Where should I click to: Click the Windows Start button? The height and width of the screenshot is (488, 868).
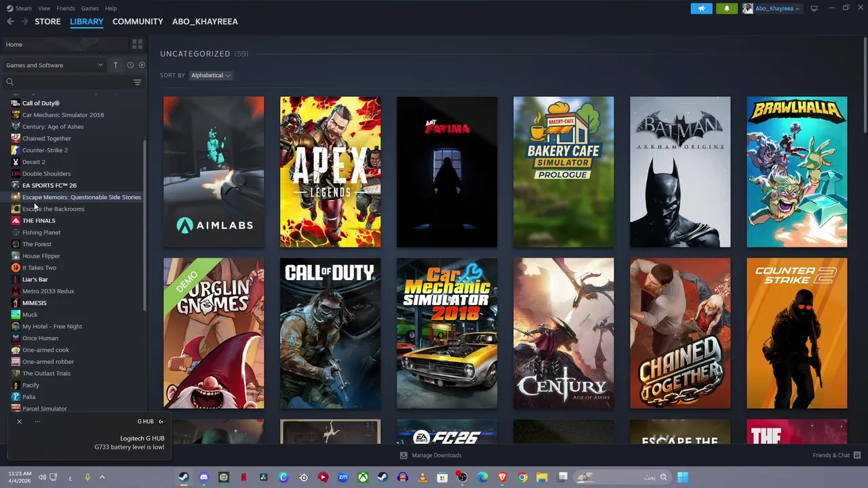[683, 477]
